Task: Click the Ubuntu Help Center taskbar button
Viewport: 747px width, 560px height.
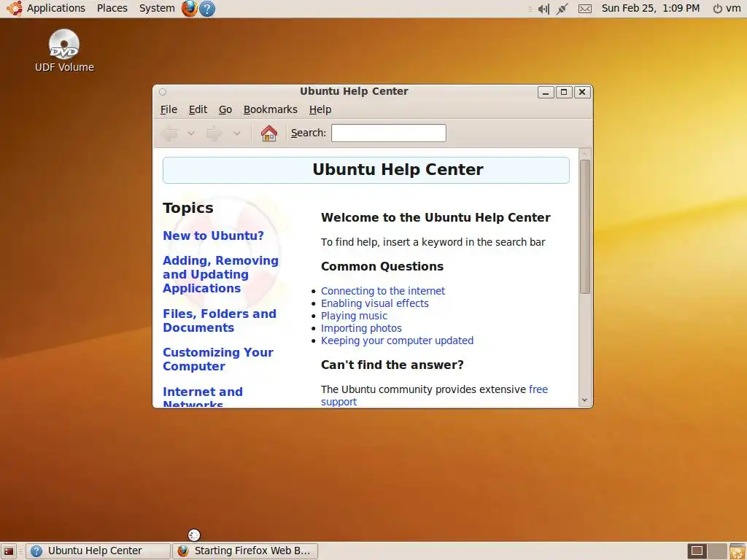Action: [98, 551]
